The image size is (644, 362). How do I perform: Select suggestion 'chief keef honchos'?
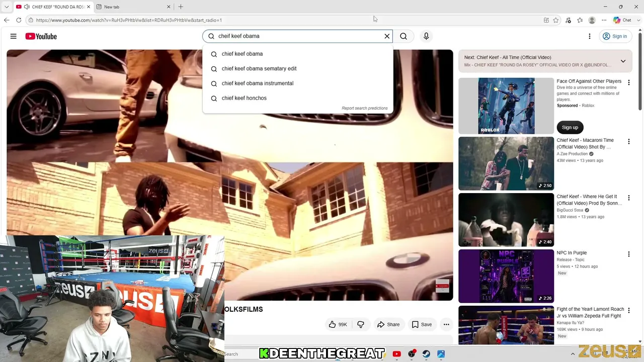(x=298, y=98)
